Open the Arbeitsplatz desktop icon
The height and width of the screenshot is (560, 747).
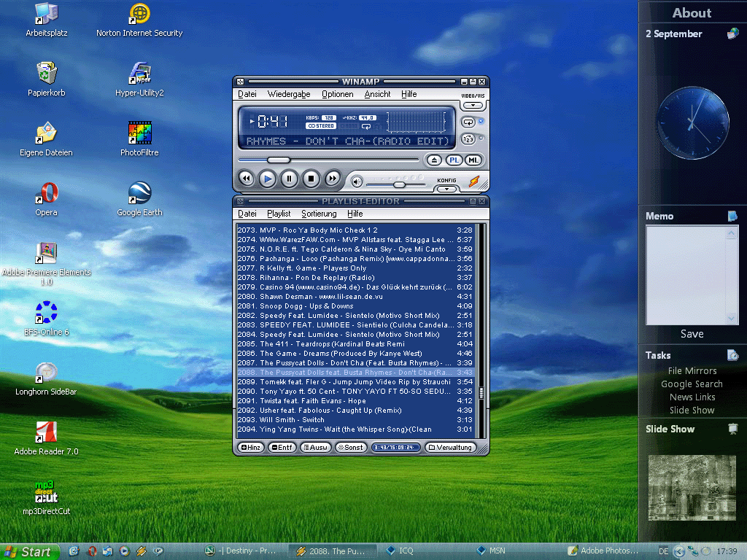[x=46, y=20]
